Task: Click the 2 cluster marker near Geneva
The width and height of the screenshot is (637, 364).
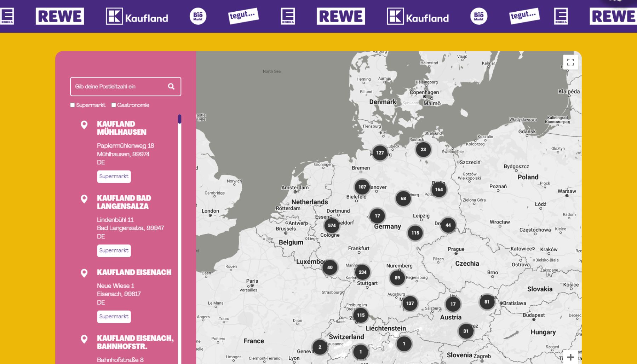Action: (320, 347)
